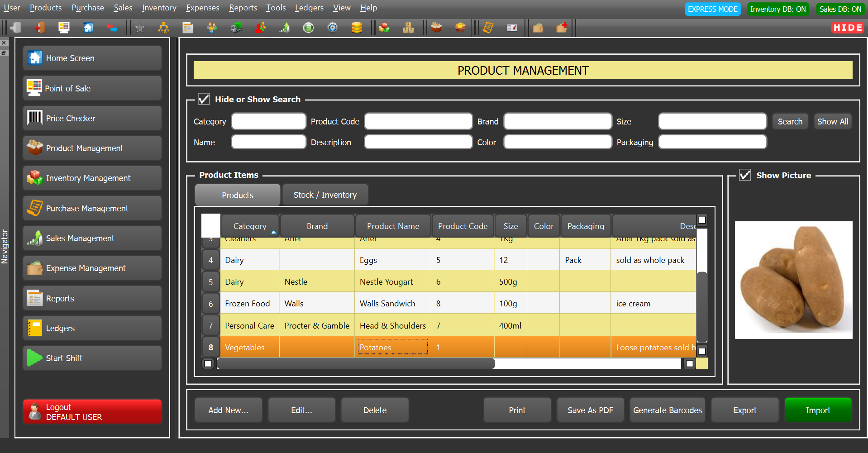Switch to the Stock / Inventory tab
This screenshot has width=868, height=453.
(x=325, y=195)
